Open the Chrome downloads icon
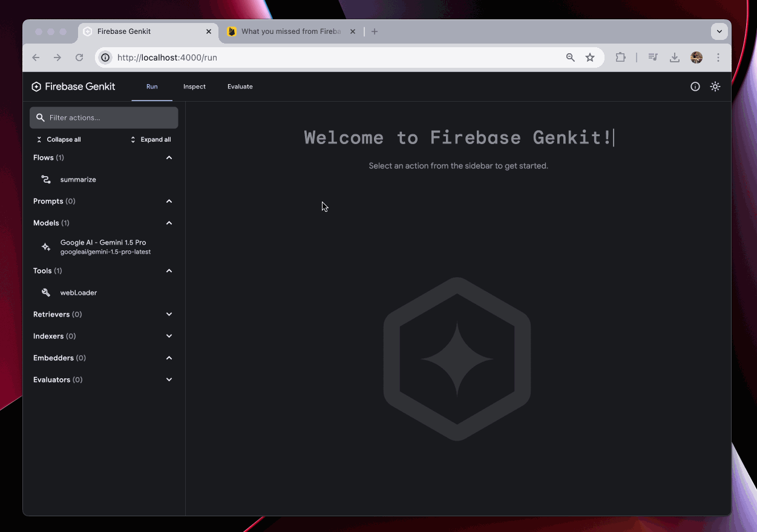The image size is (757, 532). click(675, 57)
